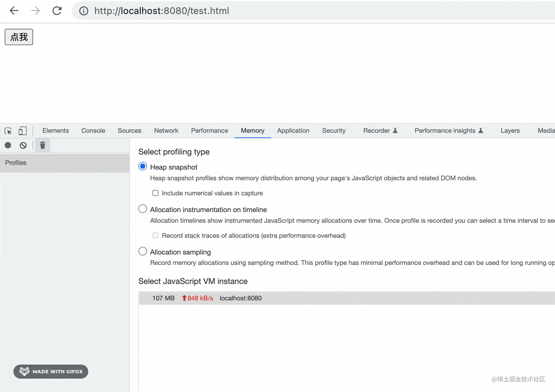Select the localhost:8080 VM instance row
Viewport: 555px width, 392px height.
coord(240,298)
